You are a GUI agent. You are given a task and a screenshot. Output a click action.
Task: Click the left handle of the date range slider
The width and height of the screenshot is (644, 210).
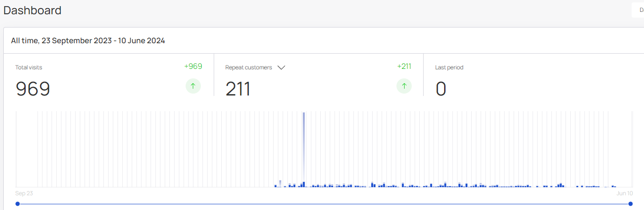point(18,204)
